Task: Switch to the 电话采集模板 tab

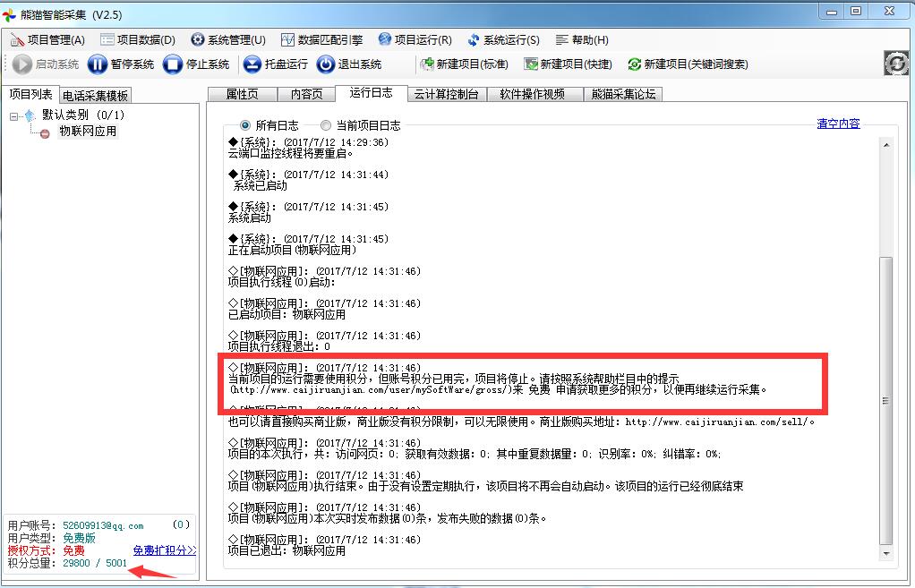Action: point(95,96)
